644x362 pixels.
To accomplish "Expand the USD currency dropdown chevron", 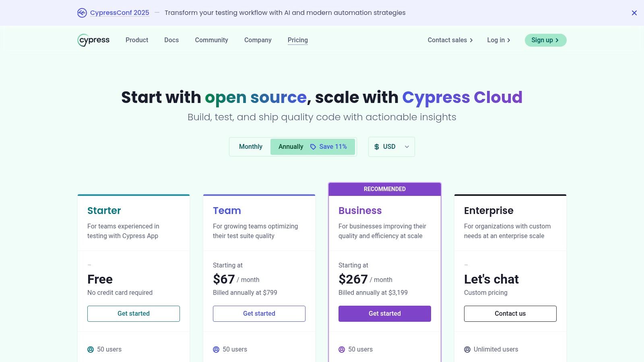I will [407, 147].
